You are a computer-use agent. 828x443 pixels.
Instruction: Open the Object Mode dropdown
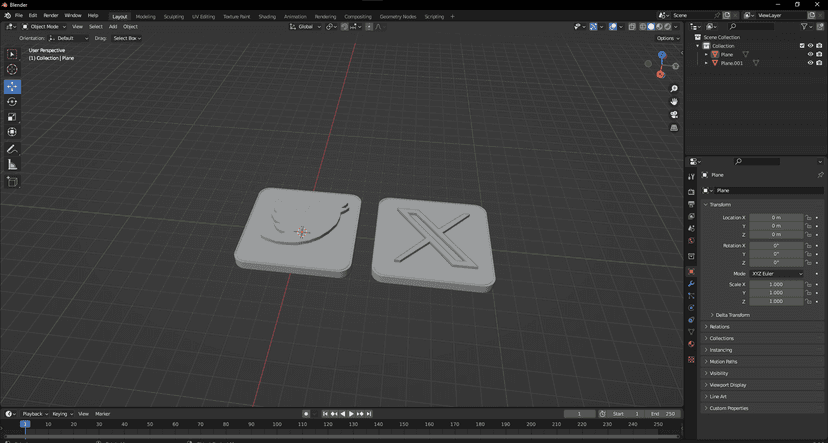coord(43,27)
